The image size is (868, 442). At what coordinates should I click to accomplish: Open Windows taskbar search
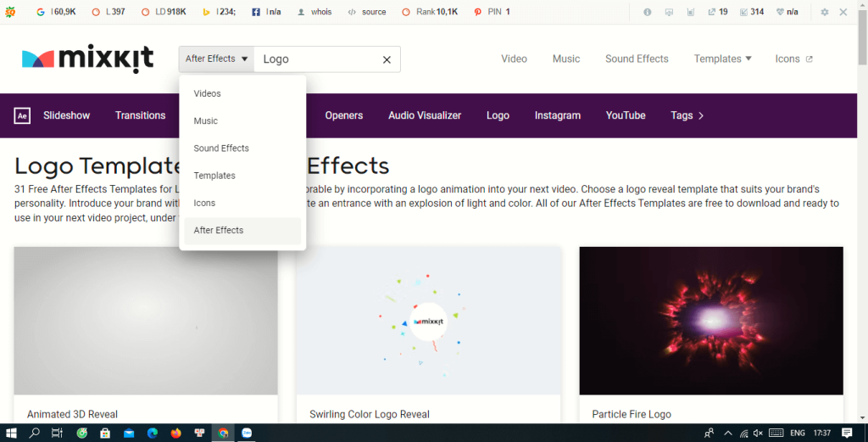[34, 434]
